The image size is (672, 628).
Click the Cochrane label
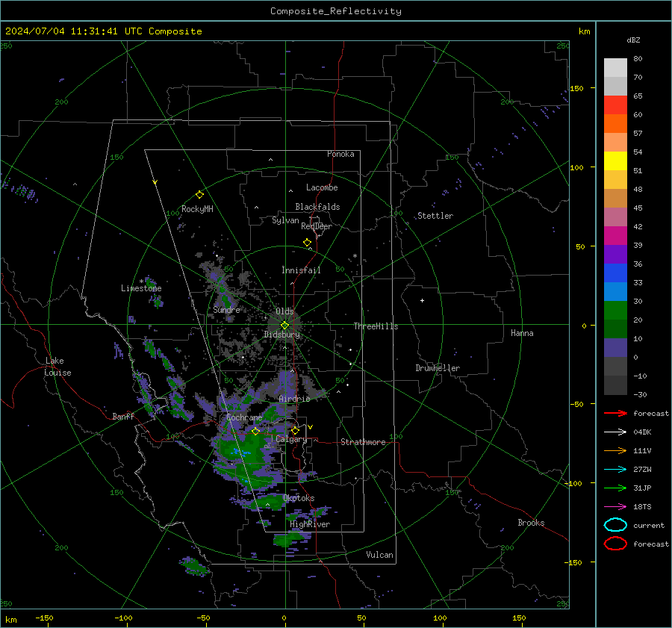tap(244, 417)
